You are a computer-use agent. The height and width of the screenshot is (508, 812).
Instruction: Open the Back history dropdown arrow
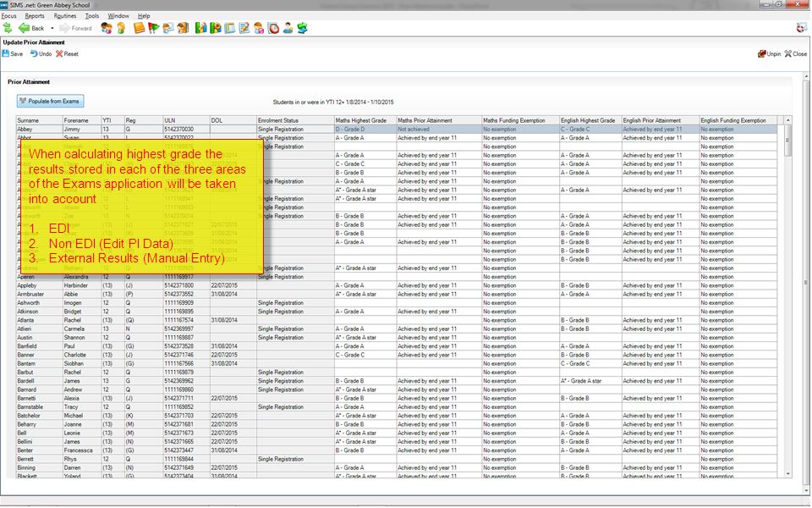click(52, 28)
